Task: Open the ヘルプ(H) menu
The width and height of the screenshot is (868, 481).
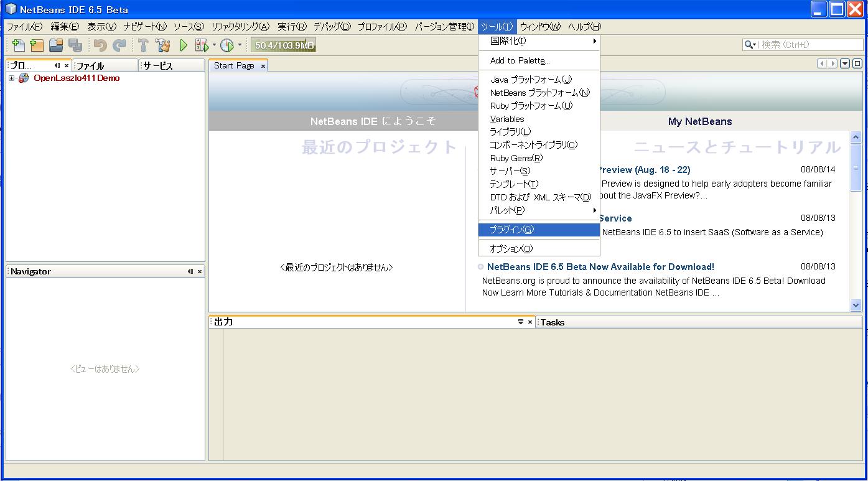Action: (x=585, y=27)
